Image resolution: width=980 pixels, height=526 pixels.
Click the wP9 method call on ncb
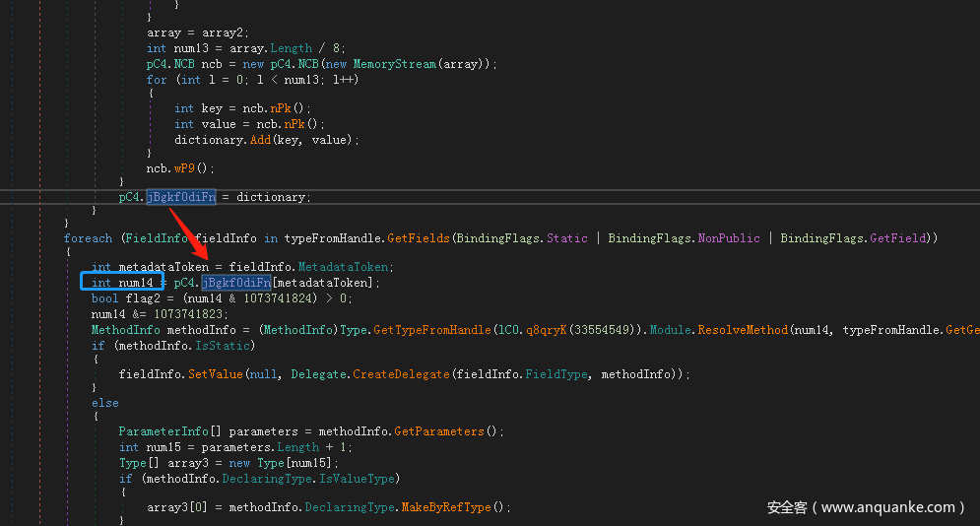(x=184, y=168)
